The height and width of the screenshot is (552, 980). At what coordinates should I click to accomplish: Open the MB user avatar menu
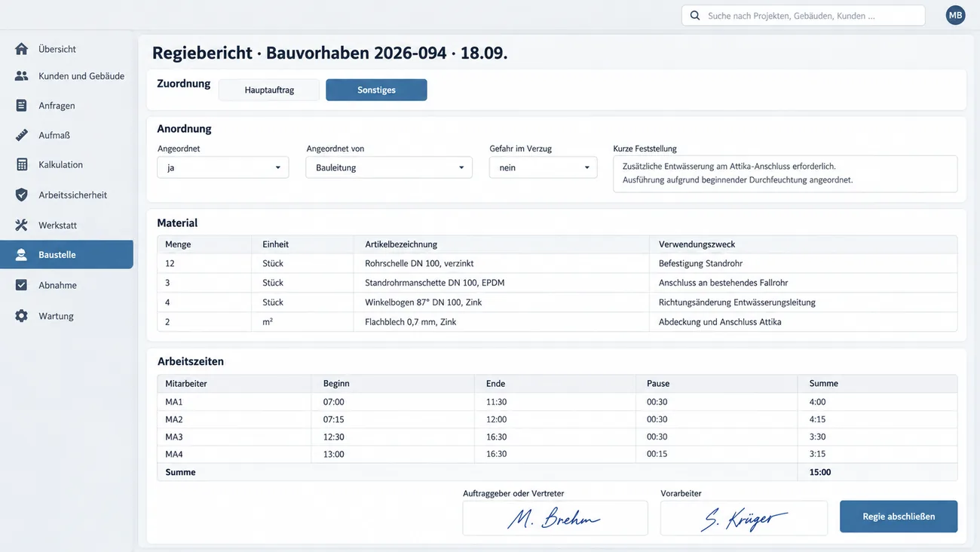[955, 15]
